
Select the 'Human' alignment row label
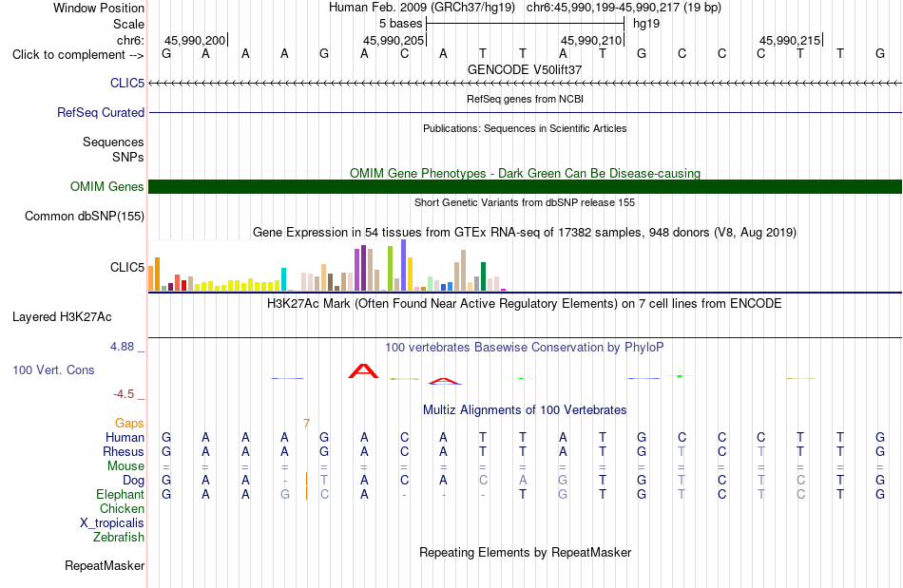(125, 437)
